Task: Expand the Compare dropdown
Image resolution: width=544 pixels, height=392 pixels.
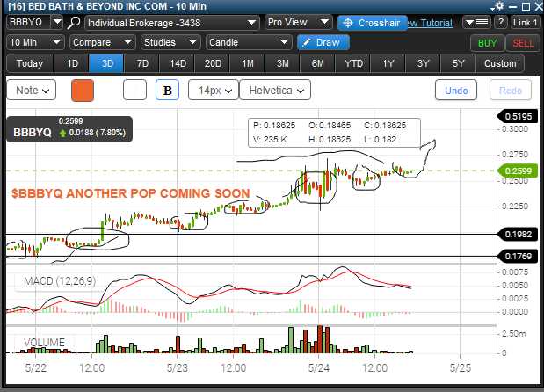Action: click(103, 42)
